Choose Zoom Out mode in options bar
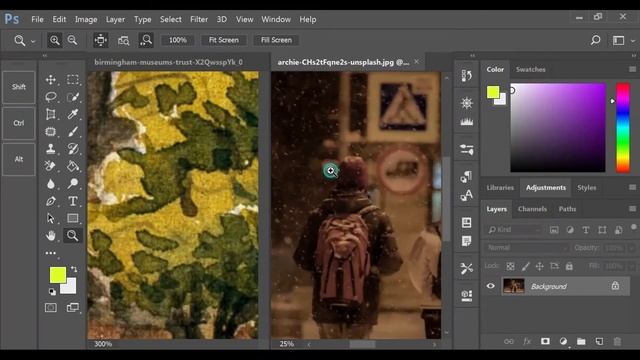This screenshot has width=640, height=360. (72, 40)
